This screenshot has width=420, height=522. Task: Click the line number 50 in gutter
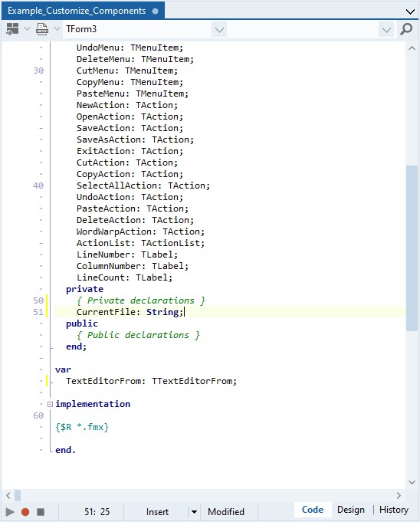pos(38,300)
